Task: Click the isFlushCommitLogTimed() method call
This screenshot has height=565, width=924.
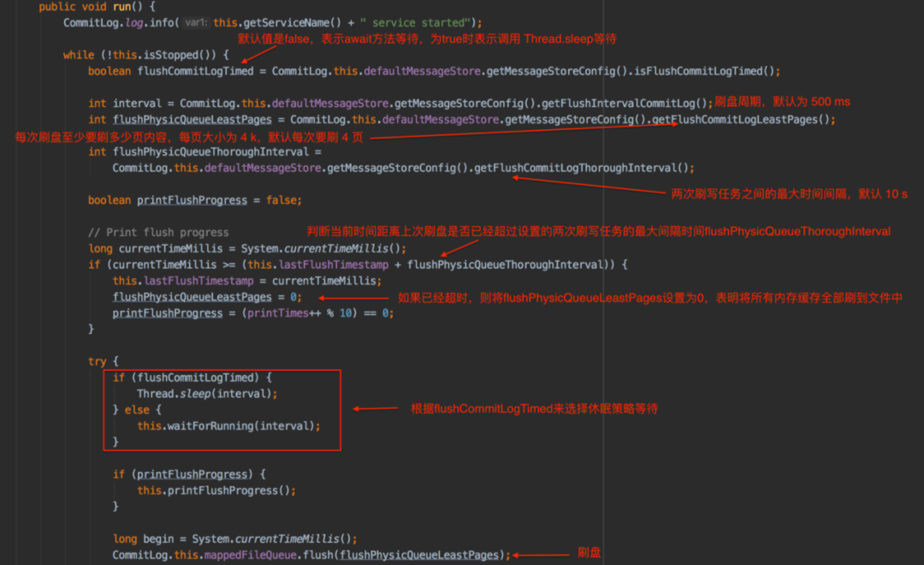Action: point(704,71)
